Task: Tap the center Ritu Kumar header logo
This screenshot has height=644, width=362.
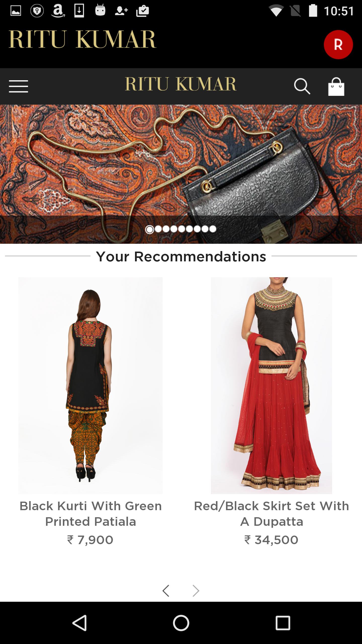Action: pos(181,84)
